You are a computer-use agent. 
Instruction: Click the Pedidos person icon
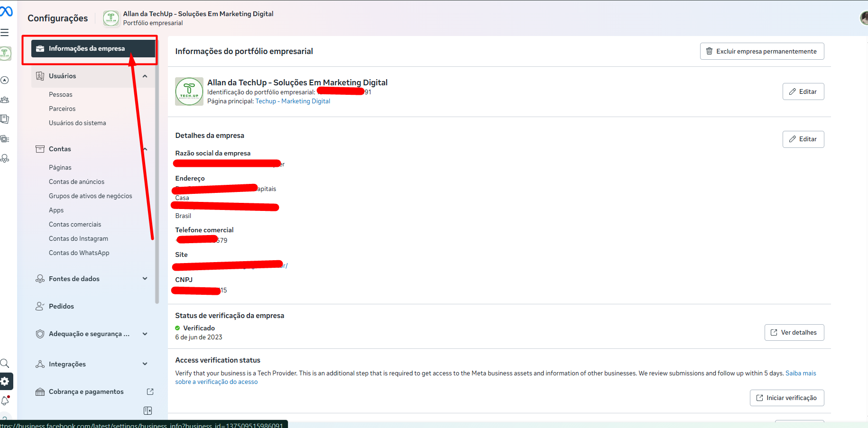pyautogui.click(x=40, y=306)
